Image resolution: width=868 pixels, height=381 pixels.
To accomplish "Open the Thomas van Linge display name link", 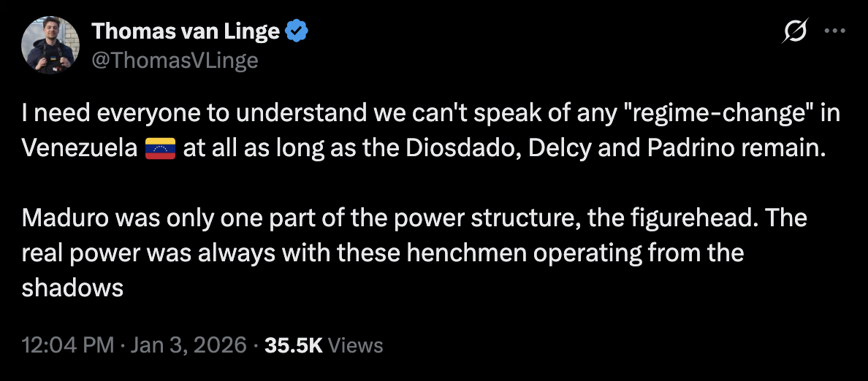I will [186, 31].
